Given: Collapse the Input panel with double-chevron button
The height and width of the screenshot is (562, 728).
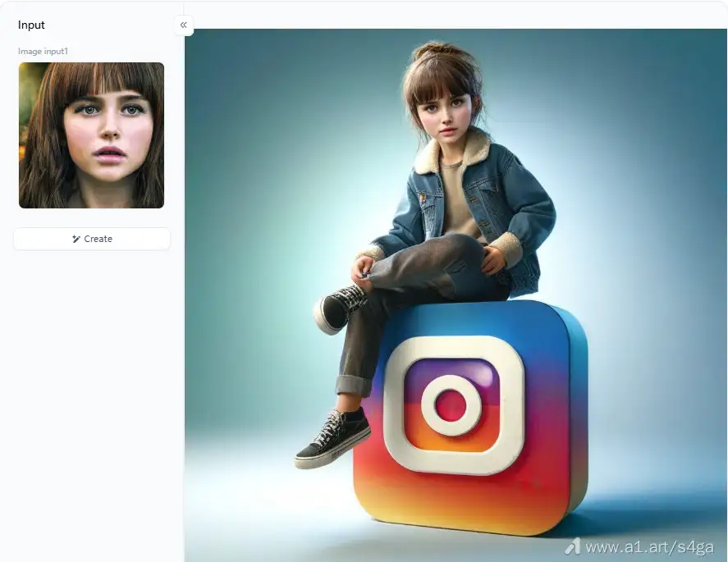Looking at the screenshot, I should point(183,25).
